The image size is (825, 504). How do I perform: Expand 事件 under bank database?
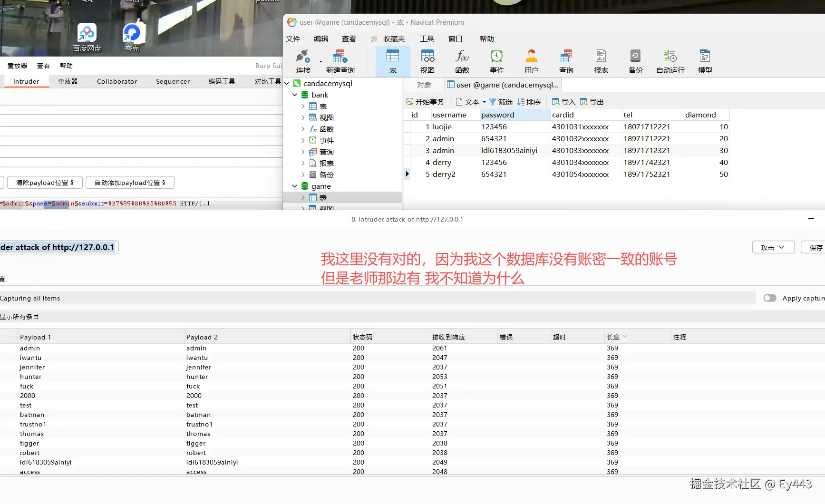pyautogui.click(x=303, y=140)
